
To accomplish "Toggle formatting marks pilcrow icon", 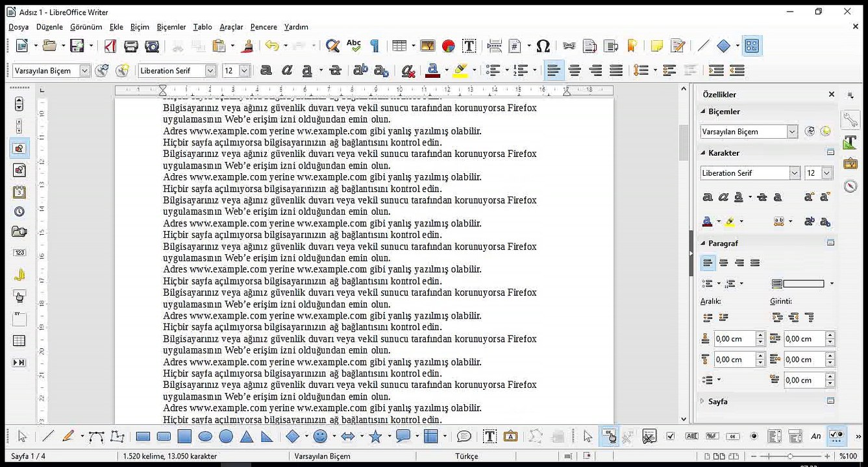I will [375, 46].
